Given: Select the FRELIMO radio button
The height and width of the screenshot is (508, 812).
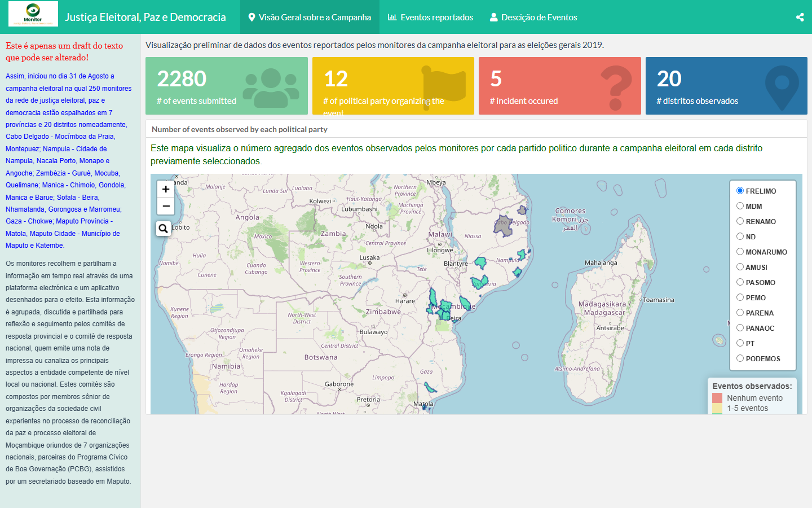Looking at the screenshot, I should click(x=740, y=191).
